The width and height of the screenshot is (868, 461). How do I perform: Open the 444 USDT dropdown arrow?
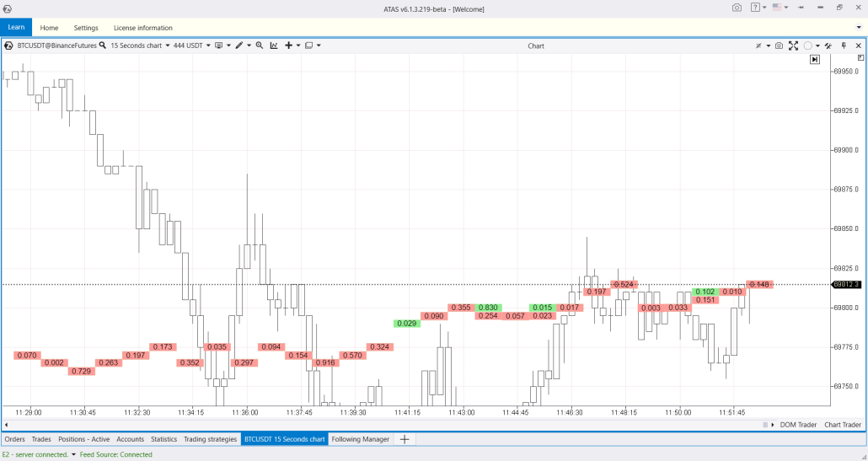pyautogui.click(x=208, y=46)
